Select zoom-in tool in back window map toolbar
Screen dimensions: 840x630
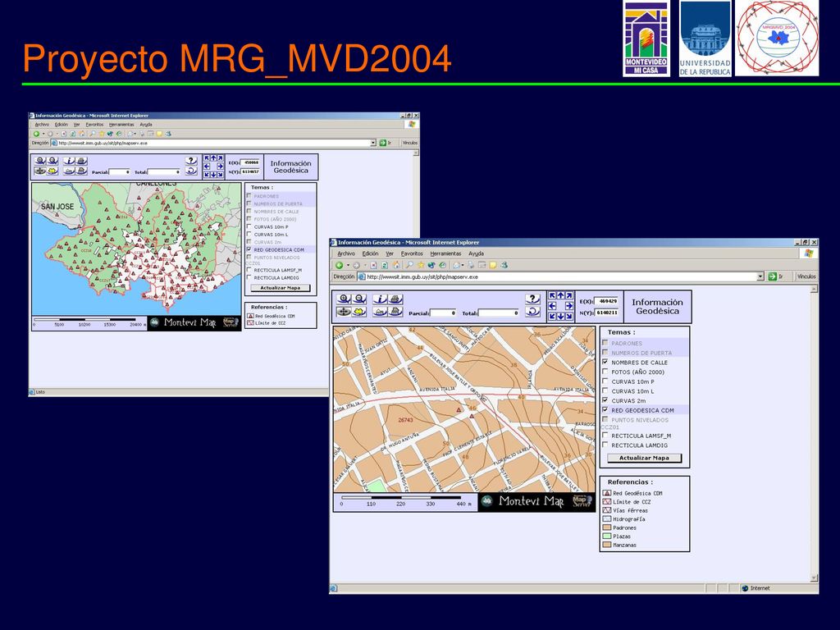pyautogui.click(x=40, y=161)
